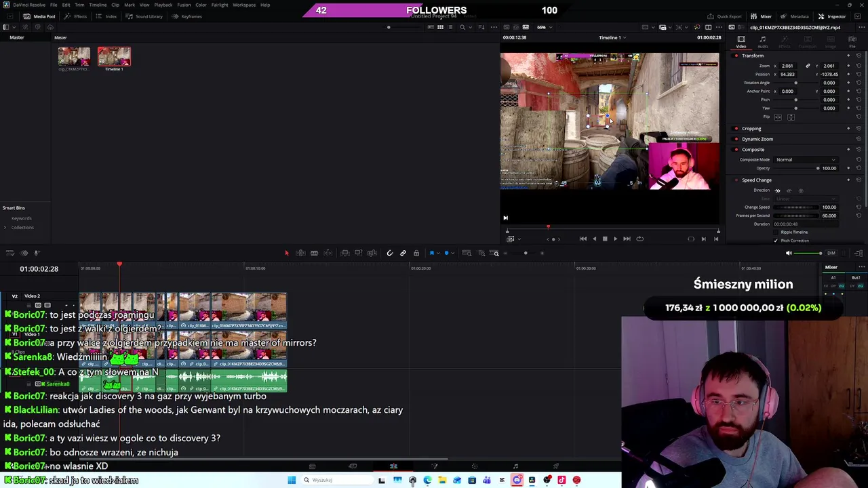Toggle the Speed Change enable switch
Image resolution: width=868 pixels, height=488 pixels.
(x=736, y=180)
